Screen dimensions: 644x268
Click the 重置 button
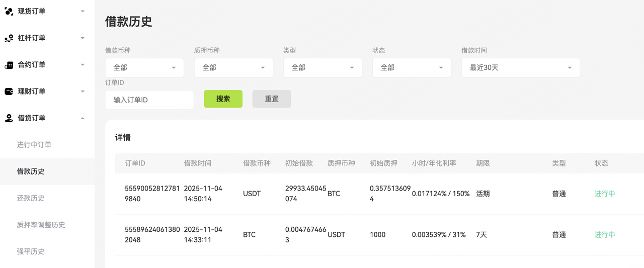(x=272, y=99)
